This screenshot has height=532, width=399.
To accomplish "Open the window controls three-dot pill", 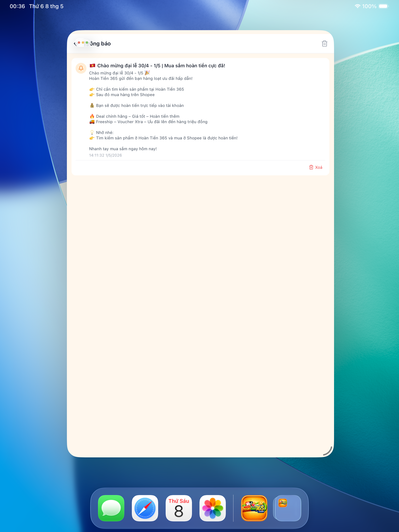I will point(83,43).
